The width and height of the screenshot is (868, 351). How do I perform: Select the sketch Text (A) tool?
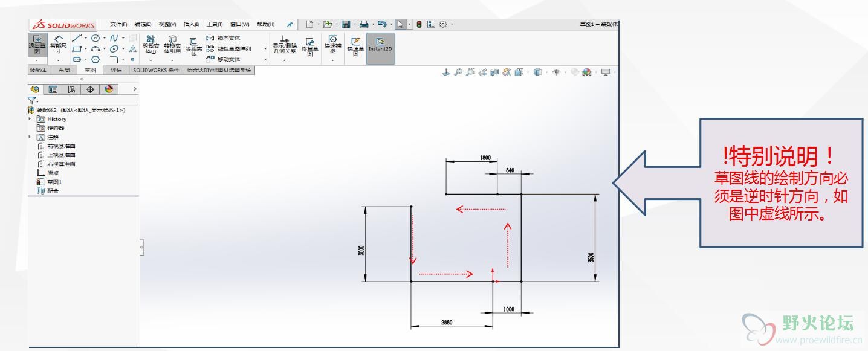click(x=132, y=49)
